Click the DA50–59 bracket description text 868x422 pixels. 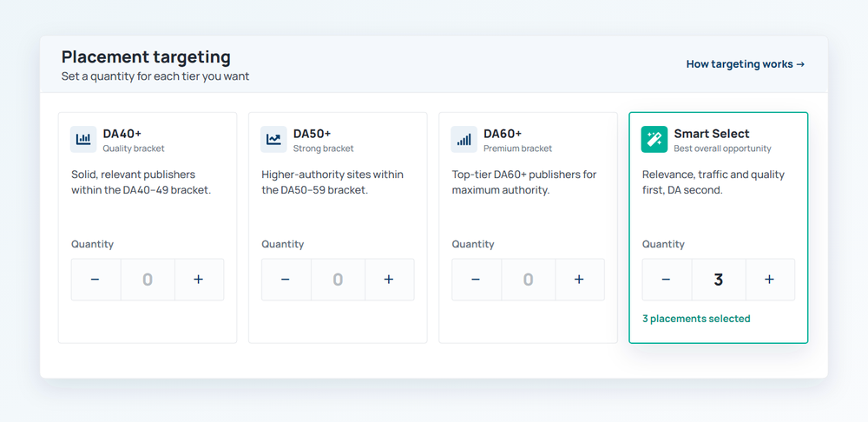tap(332, 182)
